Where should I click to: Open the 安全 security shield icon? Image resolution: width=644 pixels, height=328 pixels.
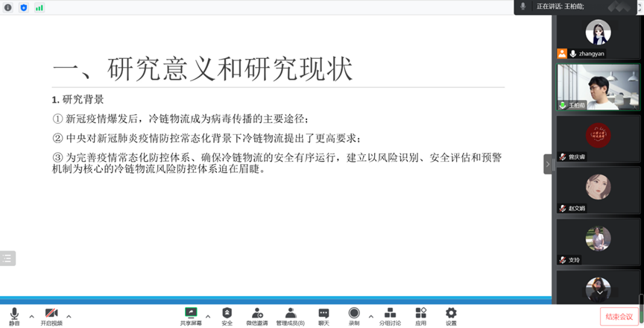[227, 315]
